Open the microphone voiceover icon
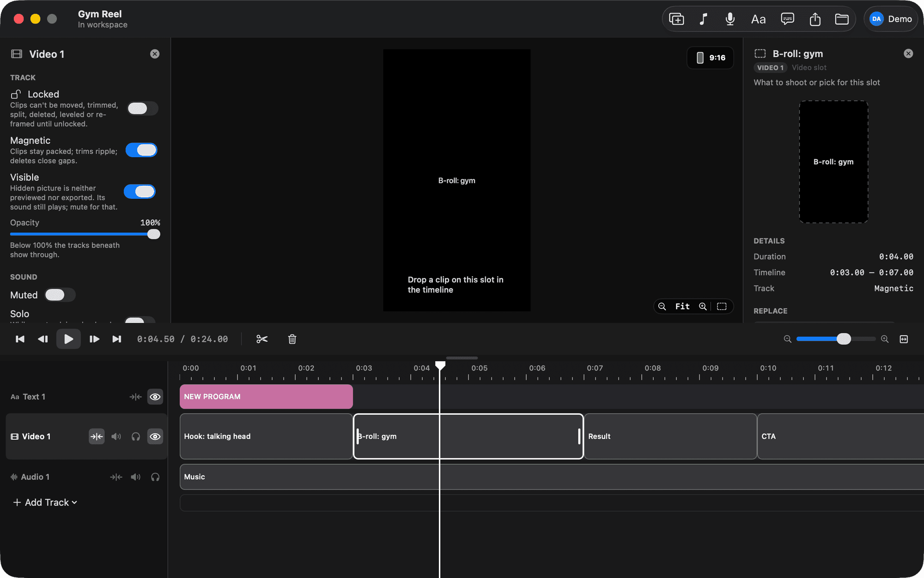 tap(730, 19)
